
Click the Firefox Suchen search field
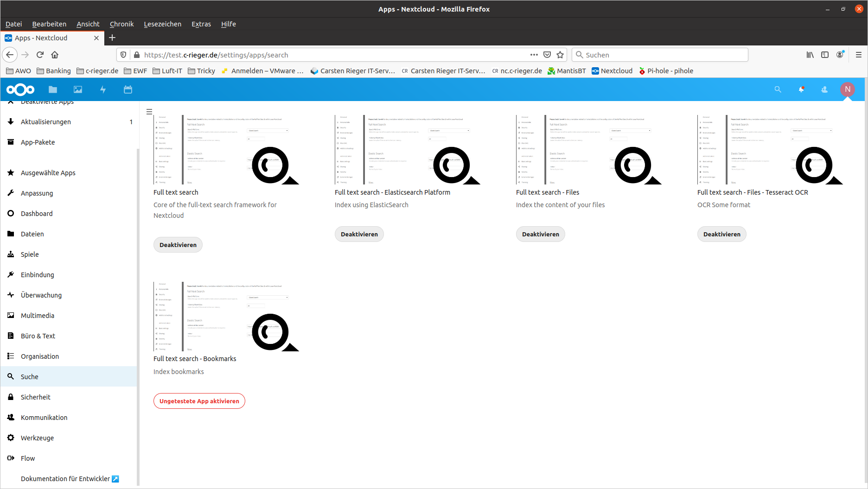pyautogui.click(x=660, y=55)
